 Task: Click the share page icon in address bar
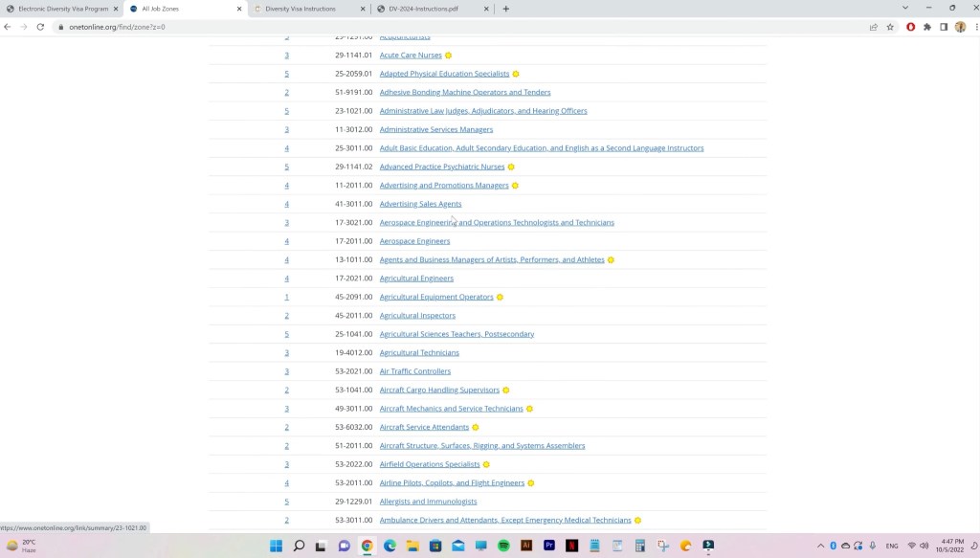coord(873,27)
